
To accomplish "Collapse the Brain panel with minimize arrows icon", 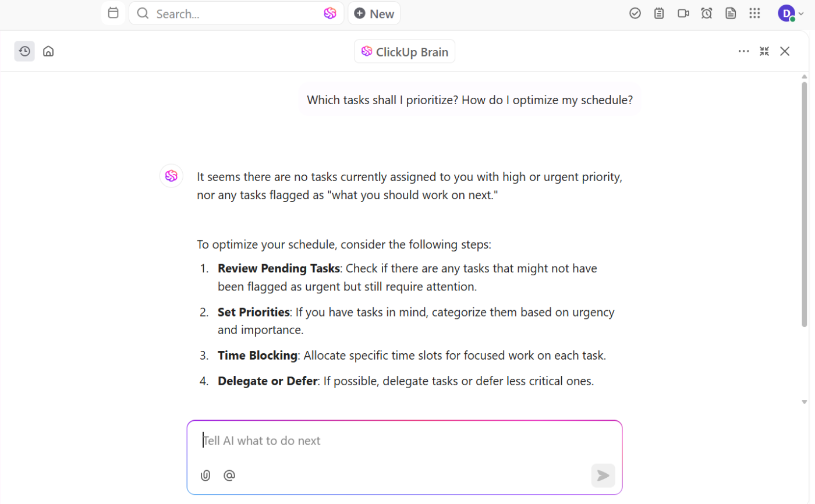I will click(764, 51).
